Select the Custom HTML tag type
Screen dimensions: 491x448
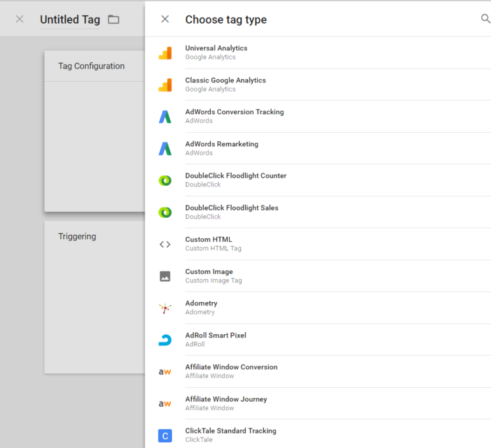318,244
